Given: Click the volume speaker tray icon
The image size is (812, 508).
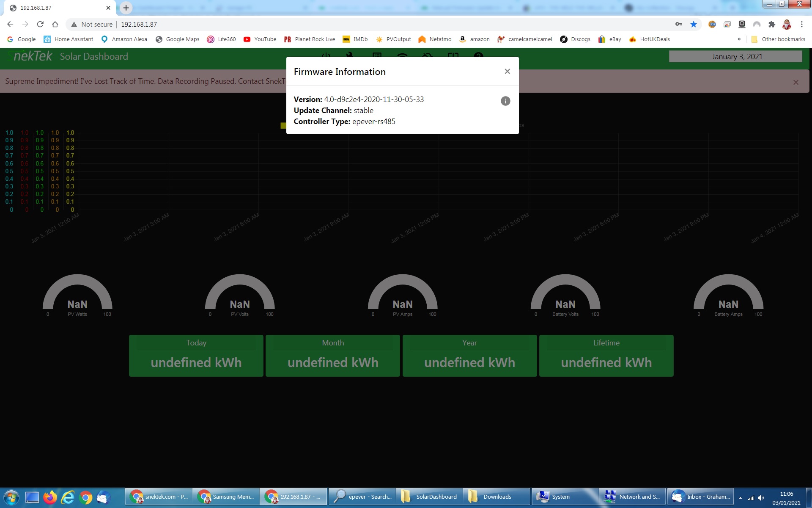Looking at the screenshot, I should 761,498.
